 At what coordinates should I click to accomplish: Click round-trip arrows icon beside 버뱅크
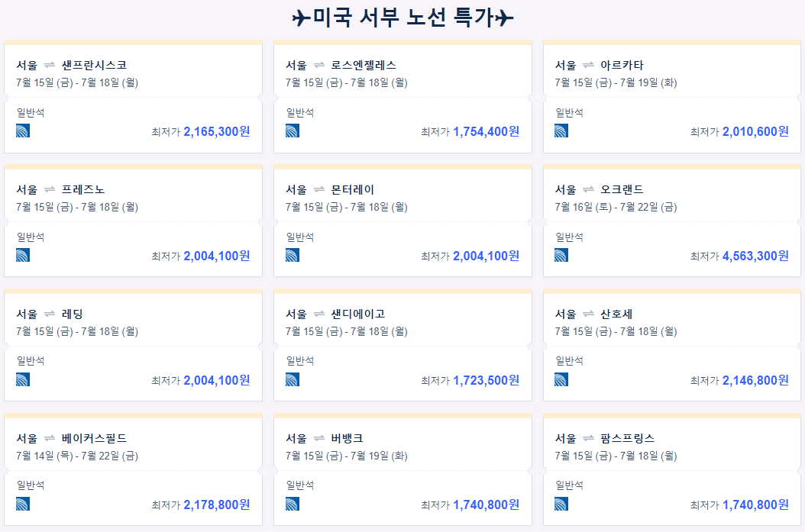318,439
